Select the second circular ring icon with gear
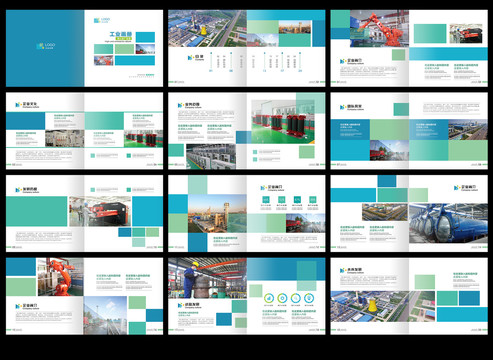Screen dimensions: 493x360 click(x=282, y=298)
